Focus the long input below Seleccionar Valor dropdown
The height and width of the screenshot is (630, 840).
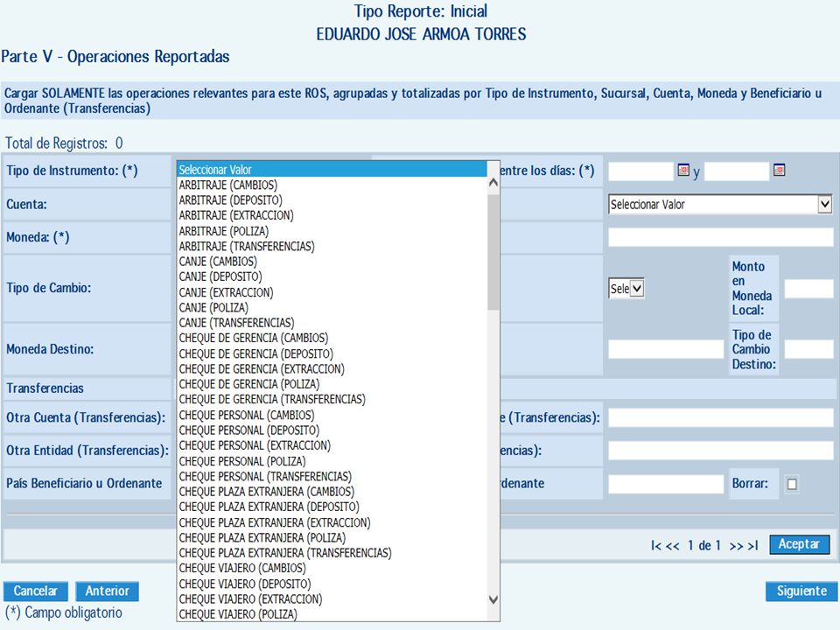pos(720,237)
